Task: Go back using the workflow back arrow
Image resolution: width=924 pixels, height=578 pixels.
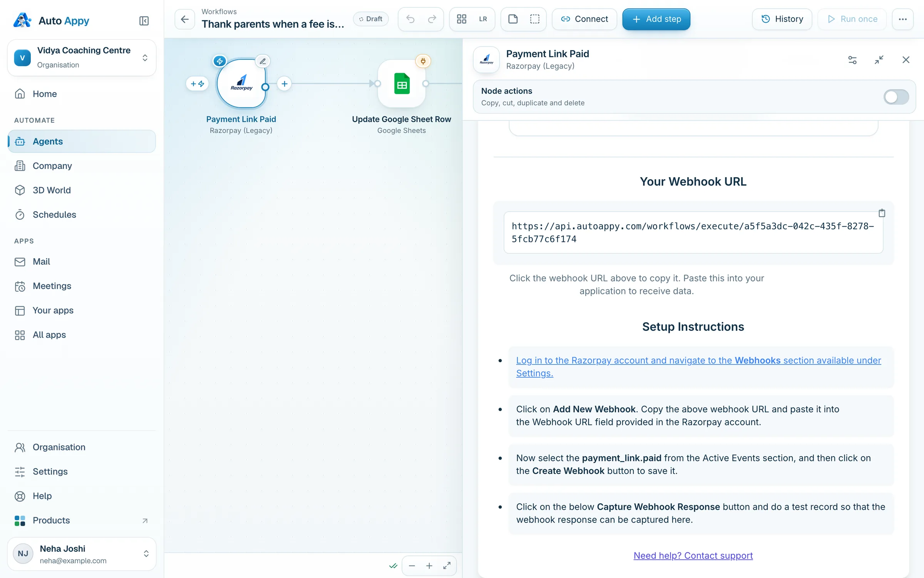Action: point(185,19)
